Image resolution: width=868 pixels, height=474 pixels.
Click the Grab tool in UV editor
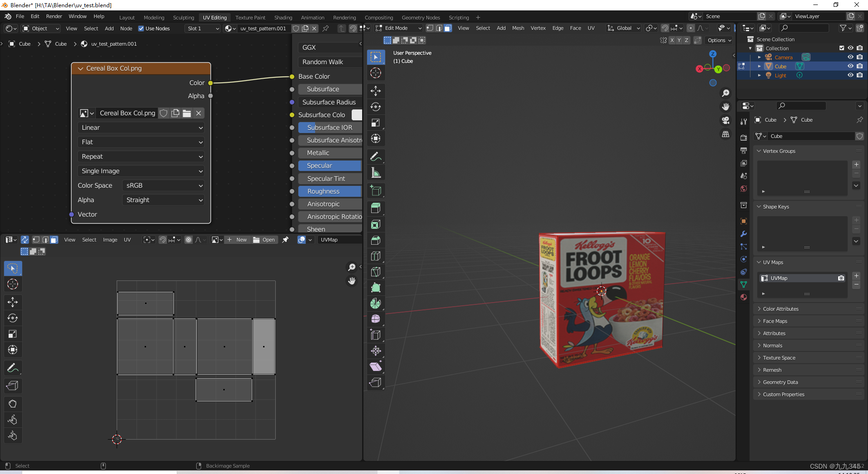(x=13, y=404)
